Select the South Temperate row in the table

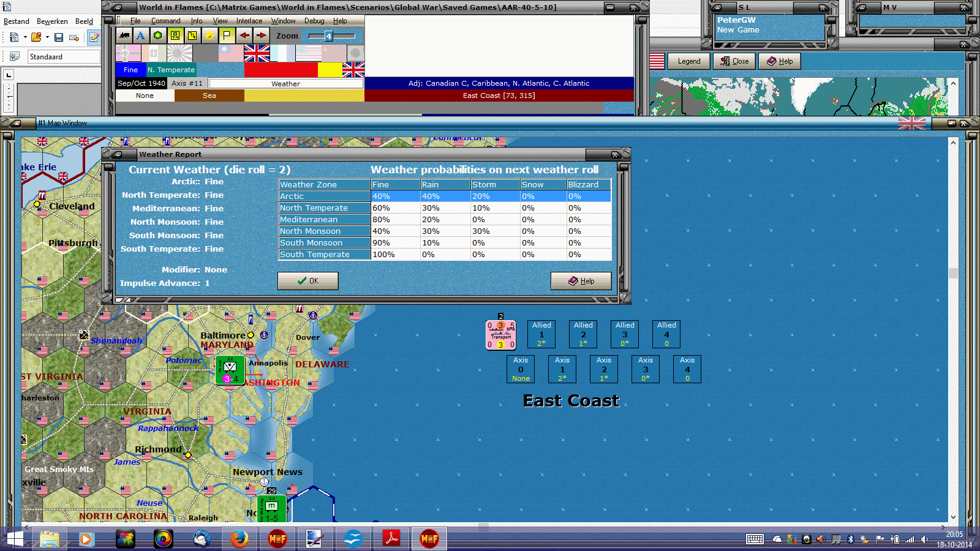445,255
